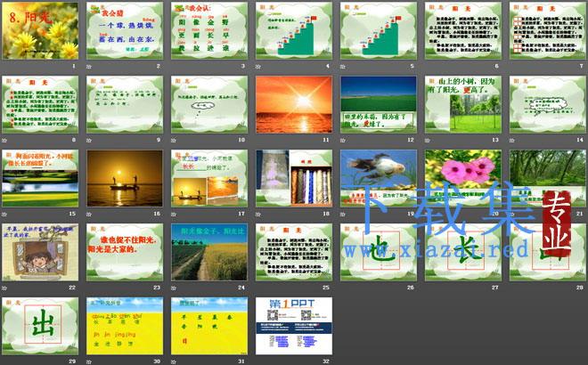Select slide 8 text slide with green highlights
The width and height of the screenshot is (588, 365).
[40, 104]
